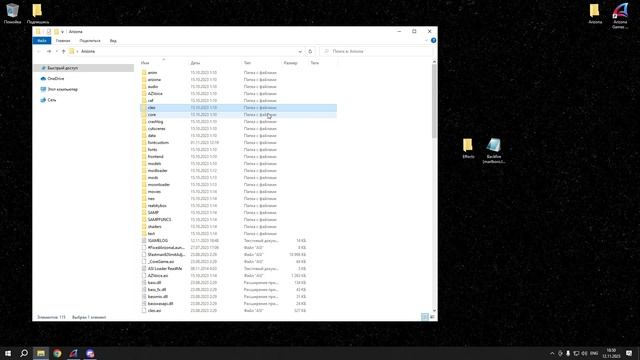
Task: Open quick access toolbar customize dropdown
Action: [62, 31]
